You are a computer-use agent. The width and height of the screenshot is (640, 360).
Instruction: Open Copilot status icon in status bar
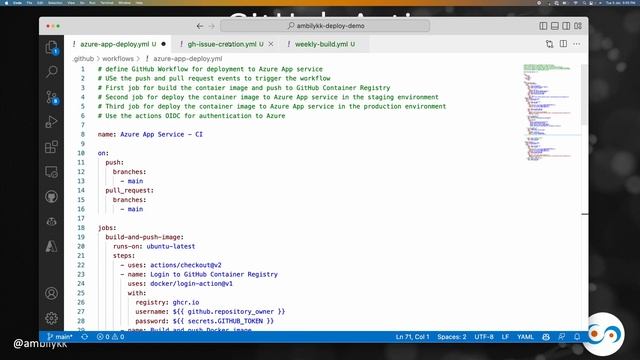pyautogui.click(x=546, y=337)
